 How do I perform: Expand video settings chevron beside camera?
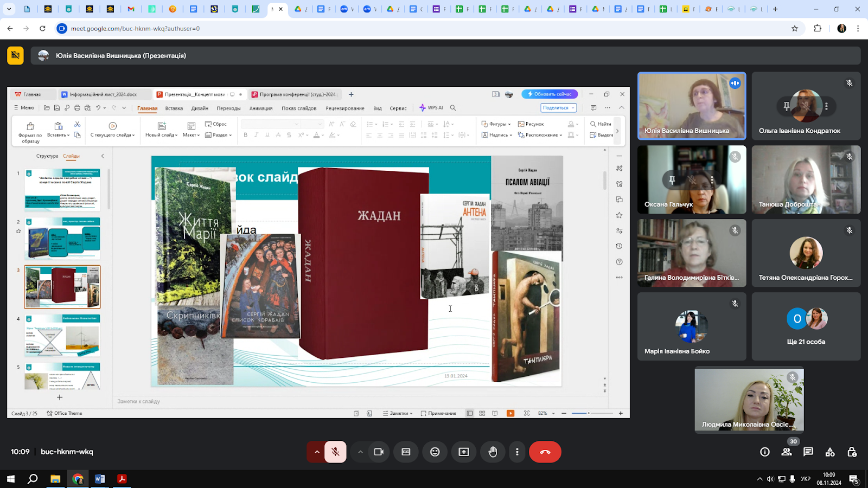360,452
